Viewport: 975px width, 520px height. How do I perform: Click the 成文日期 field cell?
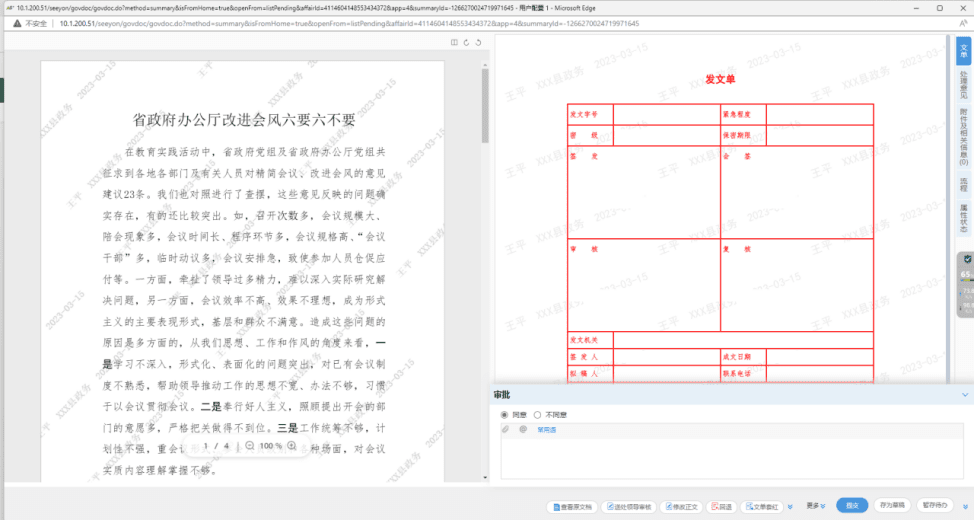click(x=820, y=356)
